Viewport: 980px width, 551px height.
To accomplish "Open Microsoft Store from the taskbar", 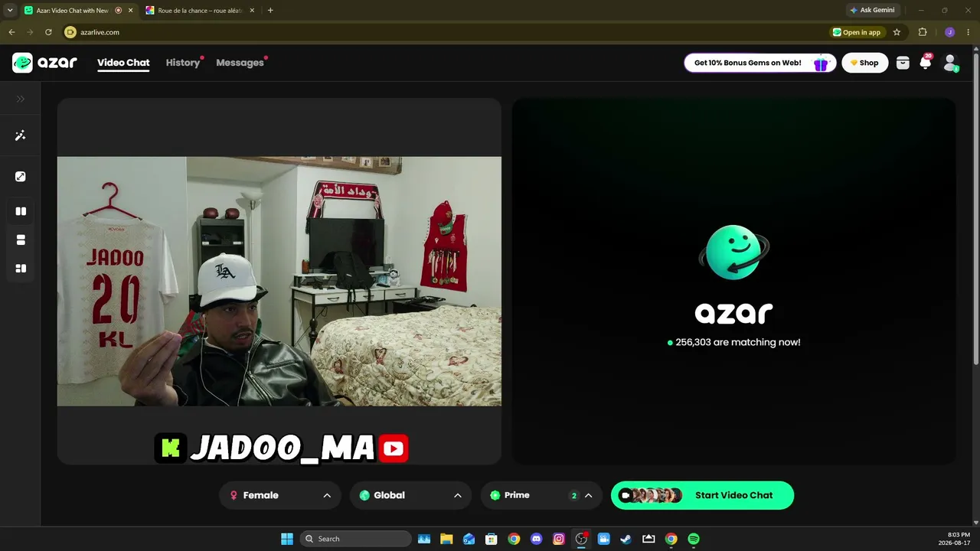I will point(492,539).
